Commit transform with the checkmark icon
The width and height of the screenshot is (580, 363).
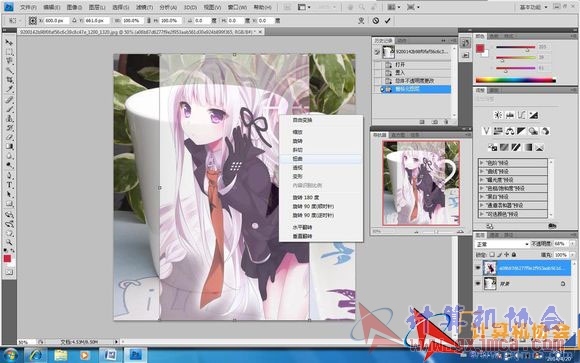coord(387,21)
